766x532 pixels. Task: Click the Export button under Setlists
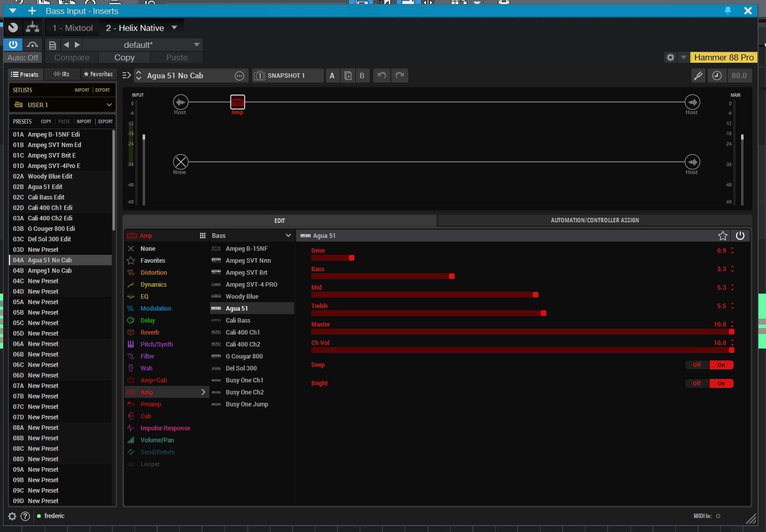point(102,90)
